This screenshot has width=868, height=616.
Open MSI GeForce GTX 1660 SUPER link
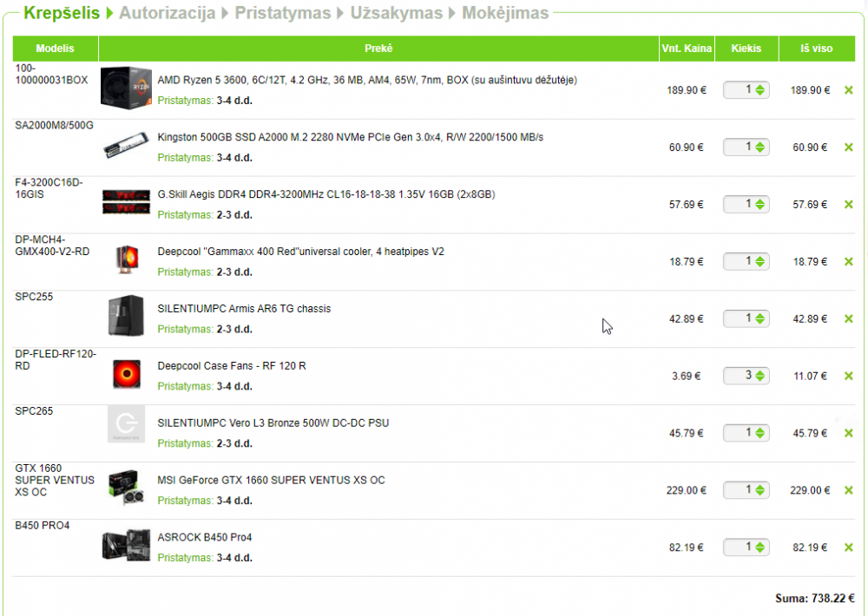(x=271, y=481)
